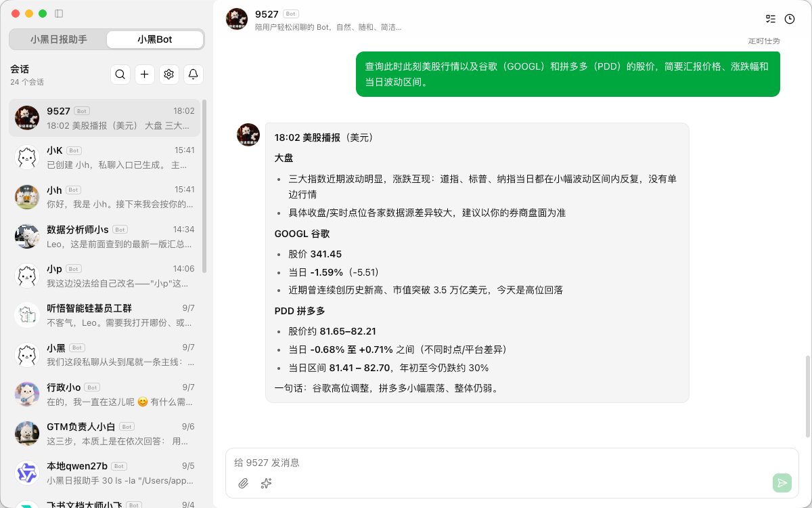Image resolution: width=812 pixels, height=508 pixels.
Task: Click GOOGL 谷歌 section heading
Action: (302, 234)
